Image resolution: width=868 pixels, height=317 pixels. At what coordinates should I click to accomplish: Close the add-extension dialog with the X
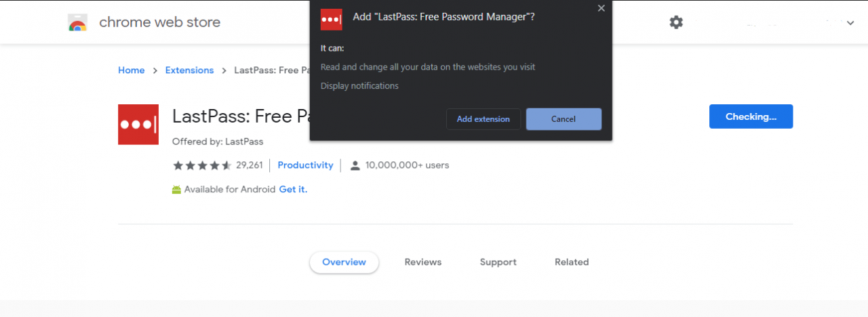[601, 9]
